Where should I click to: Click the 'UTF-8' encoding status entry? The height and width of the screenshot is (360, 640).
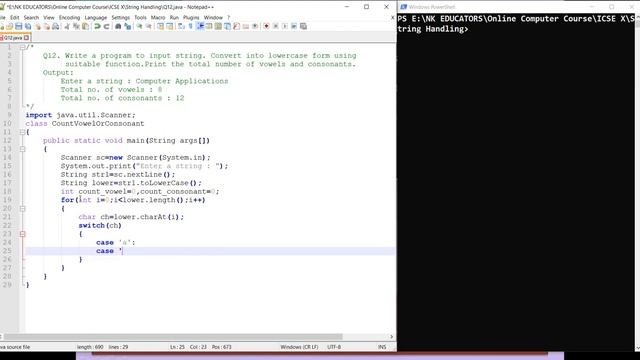[334, 347]
